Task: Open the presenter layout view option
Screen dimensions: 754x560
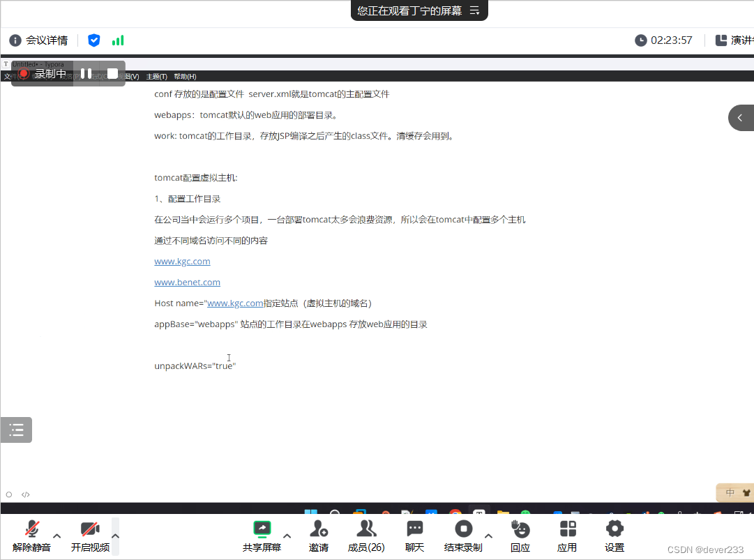Action: pos(734,40)
